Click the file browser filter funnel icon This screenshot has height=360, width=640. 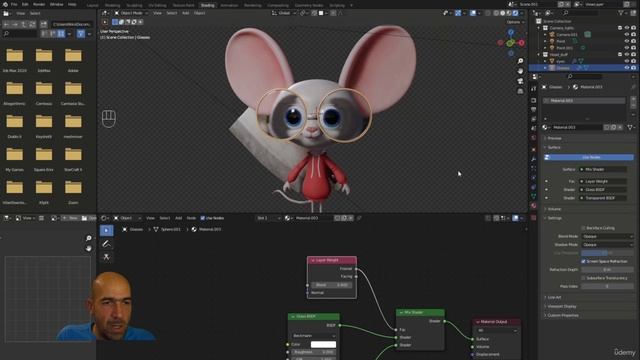pos(81,34)
